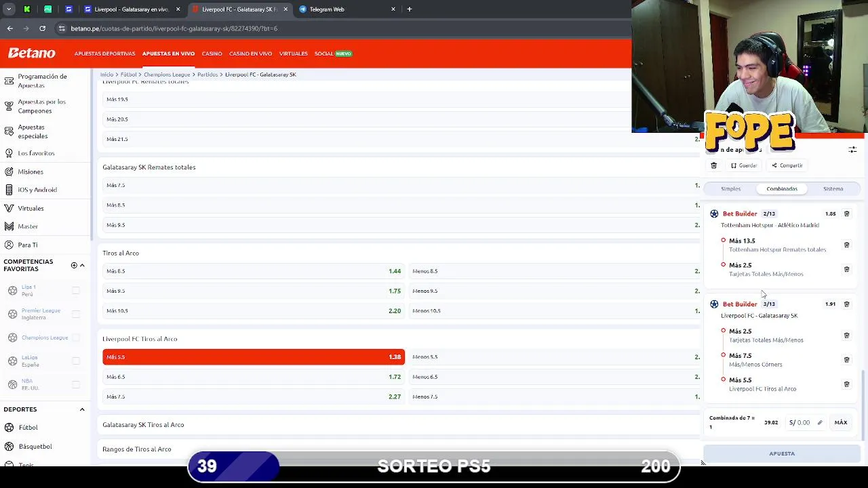Collapse the Tiros al Arco market header
Image resolution: width=868 pixels, height=488 pixels.
pyautogui.click(x=400, y=253)
